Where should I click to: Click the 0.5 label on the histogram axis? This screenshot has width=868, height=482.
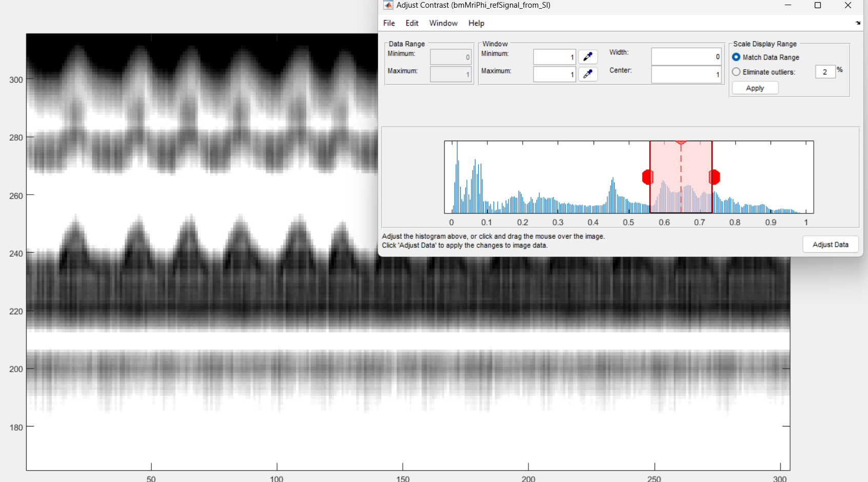tap(628, 222)
